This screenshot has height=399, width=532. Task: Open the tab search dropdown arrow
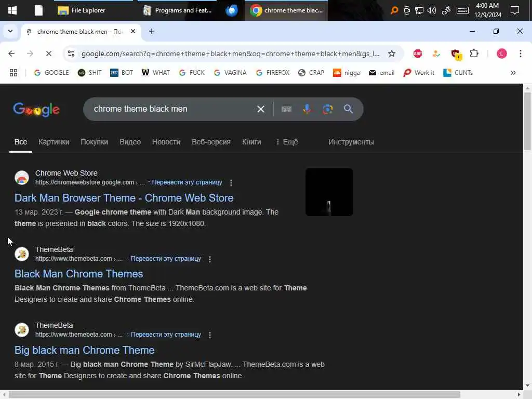[x=10, y=31]
